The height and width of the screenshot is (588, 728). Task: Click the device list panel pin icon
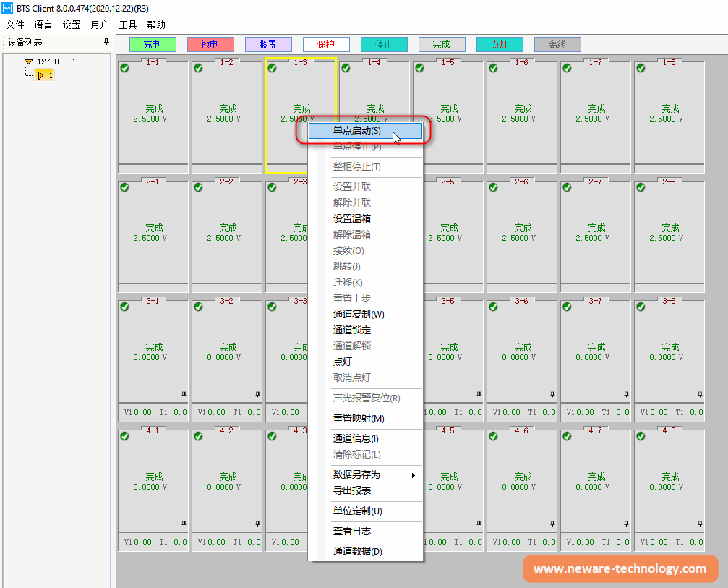pyautogui.click(x=106, y=43)
